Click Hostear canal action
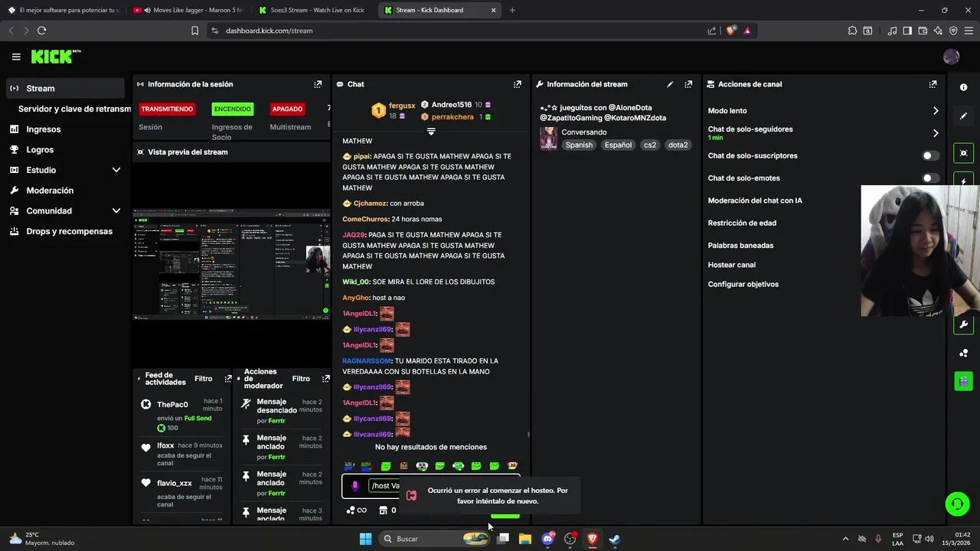Screen dimensions: 980x551 731,265
